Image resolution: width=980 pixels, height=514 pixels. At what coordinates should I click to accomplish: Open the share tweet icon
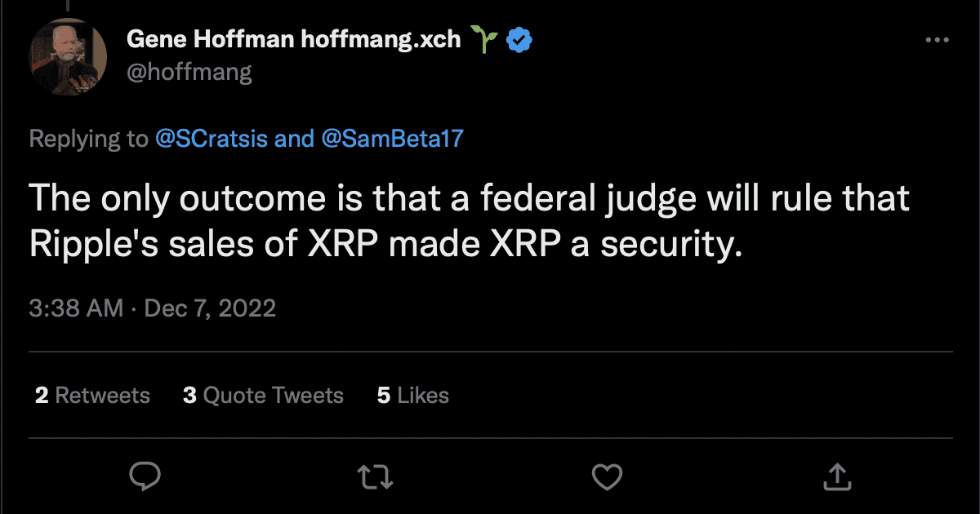[835, 475]
